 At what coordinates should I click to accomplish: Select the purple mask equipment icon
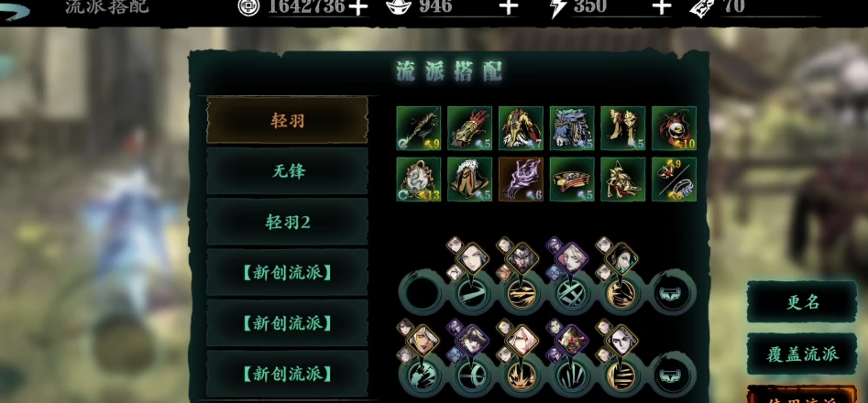point(521,180)
